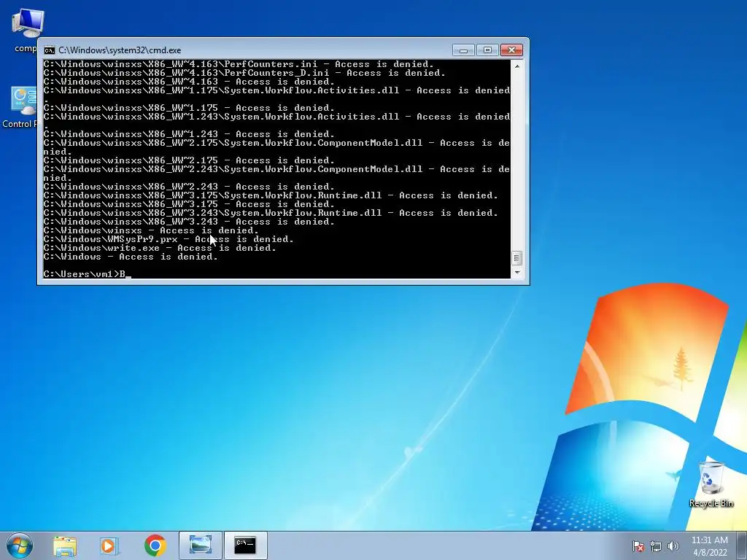Viewport: 747px width, 560px height.
Task: Click the console scrollbar thumb
Action: [x=517, y=257]
